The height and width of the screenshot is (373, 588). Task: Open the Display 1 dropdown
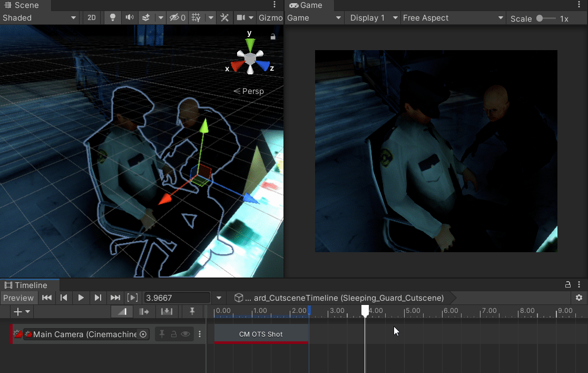373,17
